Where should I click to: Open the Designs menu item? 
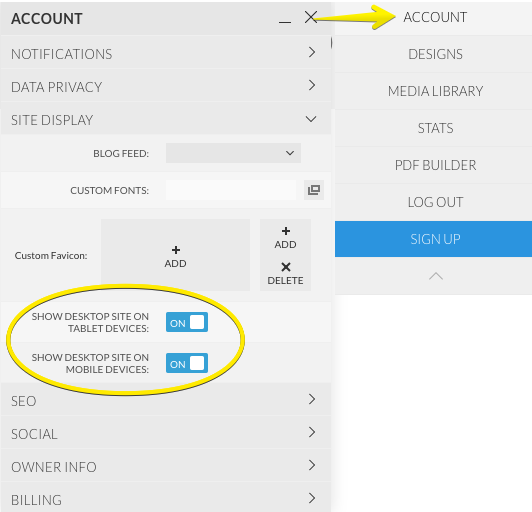435,54
